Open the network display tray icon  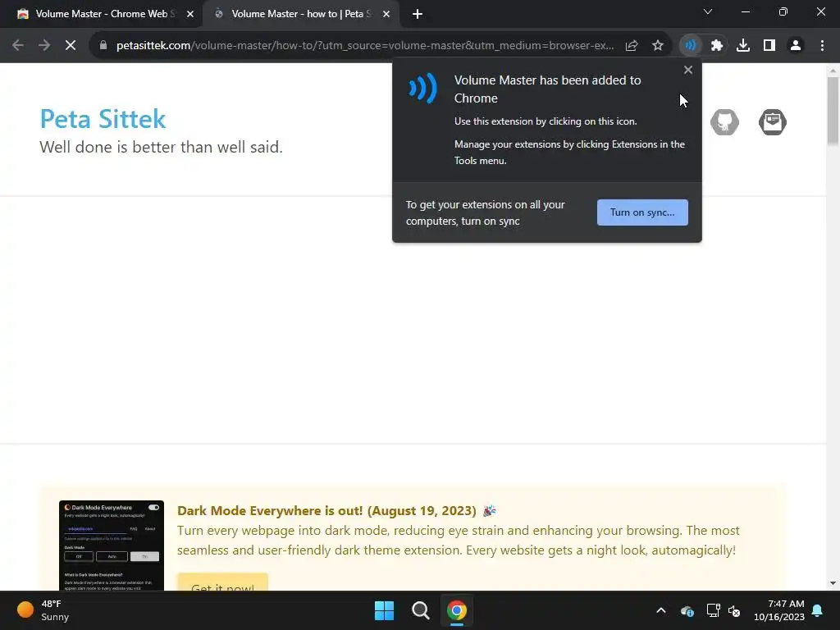tap(713, 610)
